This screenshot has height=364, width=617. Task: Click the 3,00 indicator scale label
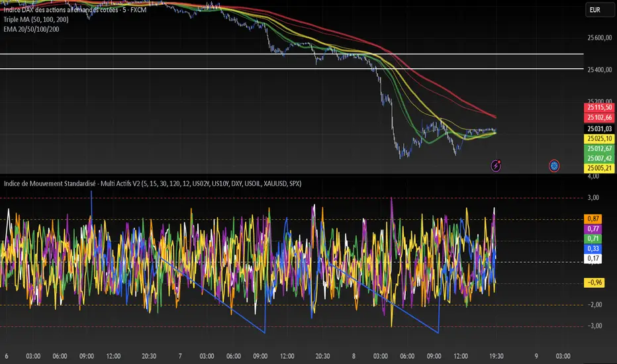[x=593, y=197]
